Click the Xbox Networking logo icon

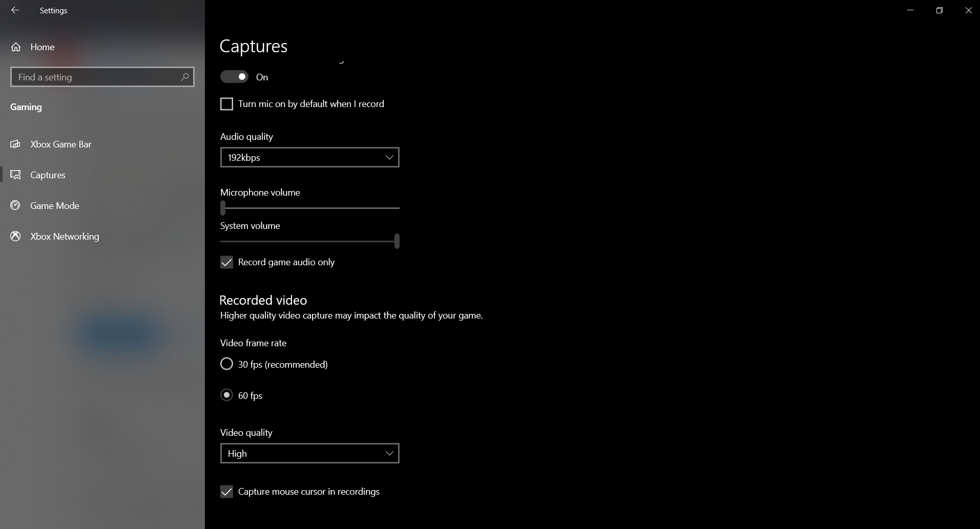pyautogui.click(x=16, y=236)
